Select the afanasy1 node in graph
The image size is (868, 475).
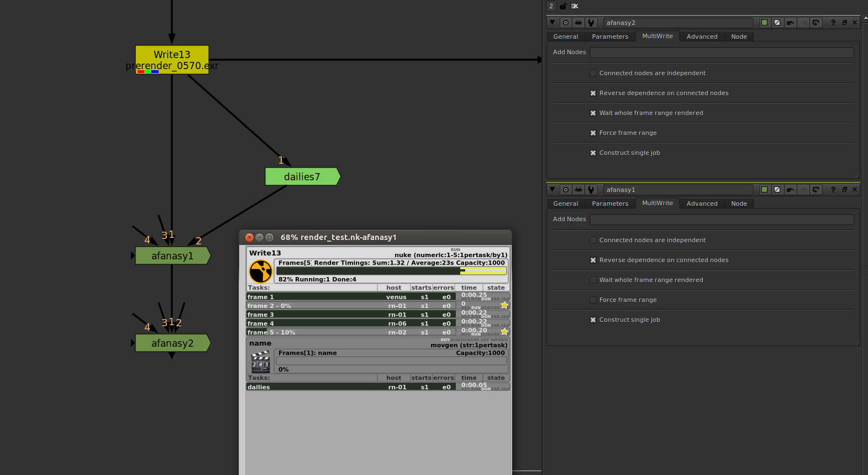click(x=172, y=255)
